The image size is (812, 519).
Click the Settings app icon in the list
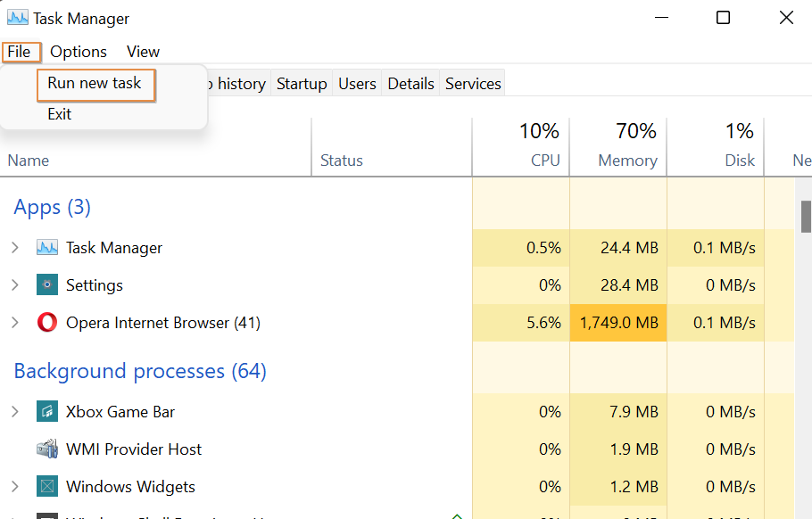[46, 284]
